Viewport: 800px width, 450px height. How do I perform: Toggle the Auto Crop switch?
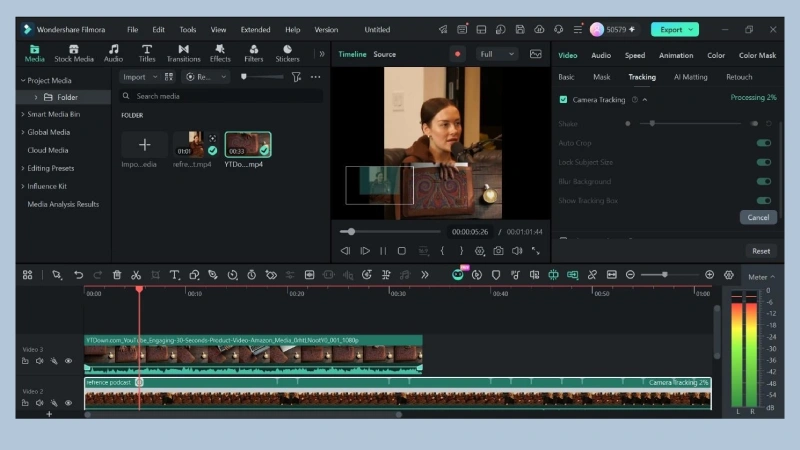point(764,143)
